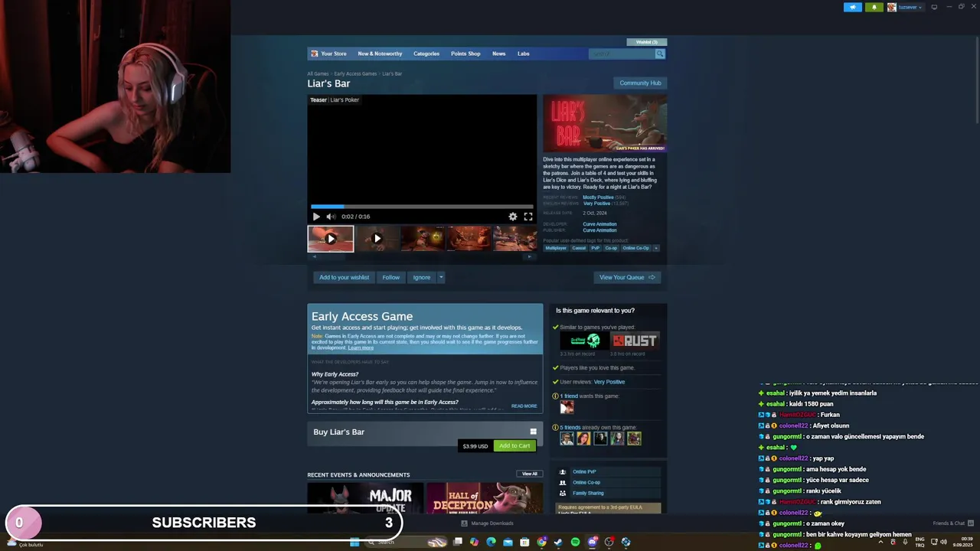Expand the Ignore dropdown arrow
980x551 pixels.
(x=441, y=277)
